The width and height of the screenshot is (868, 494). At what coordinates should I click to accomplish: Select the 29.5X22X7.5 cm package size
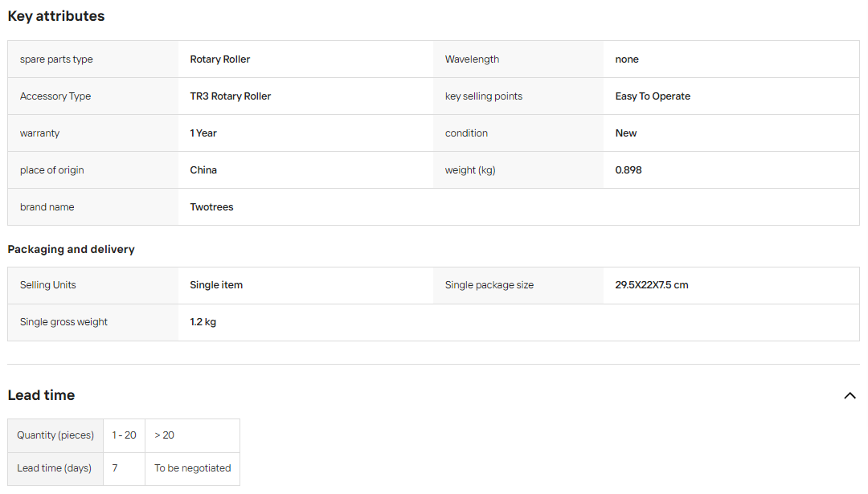[652, 285]
